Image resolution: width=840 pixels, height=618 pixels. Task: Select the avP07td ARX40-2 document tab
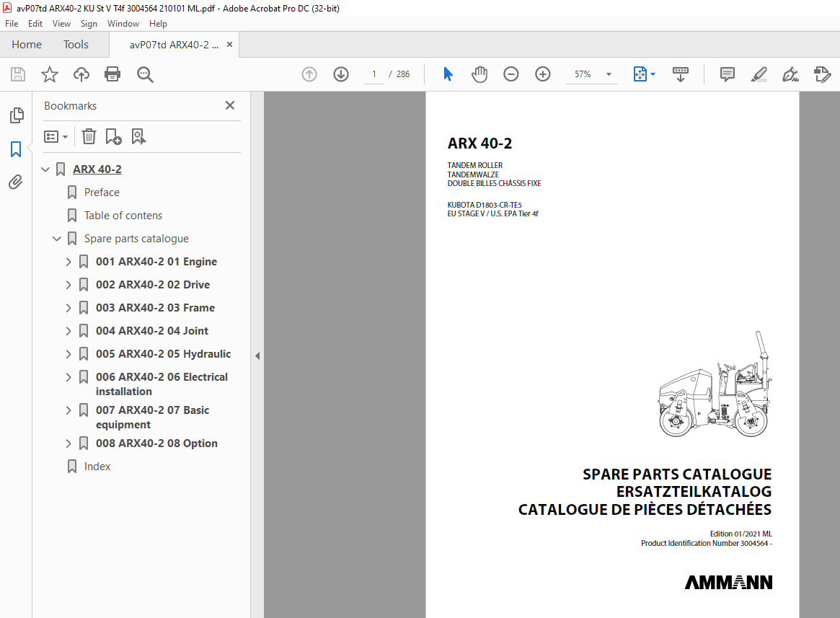pos(174,45)
